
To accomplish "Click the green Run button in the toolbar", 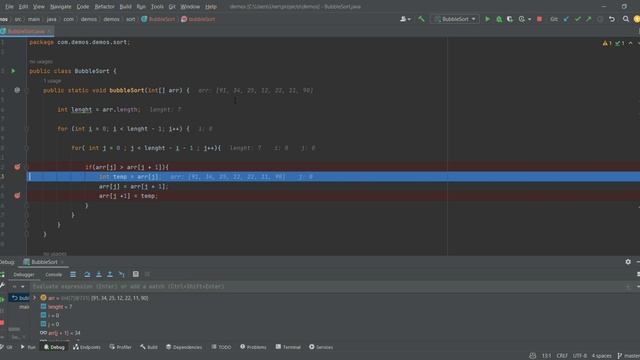I will pyautogui.click(x=487, y=19).
